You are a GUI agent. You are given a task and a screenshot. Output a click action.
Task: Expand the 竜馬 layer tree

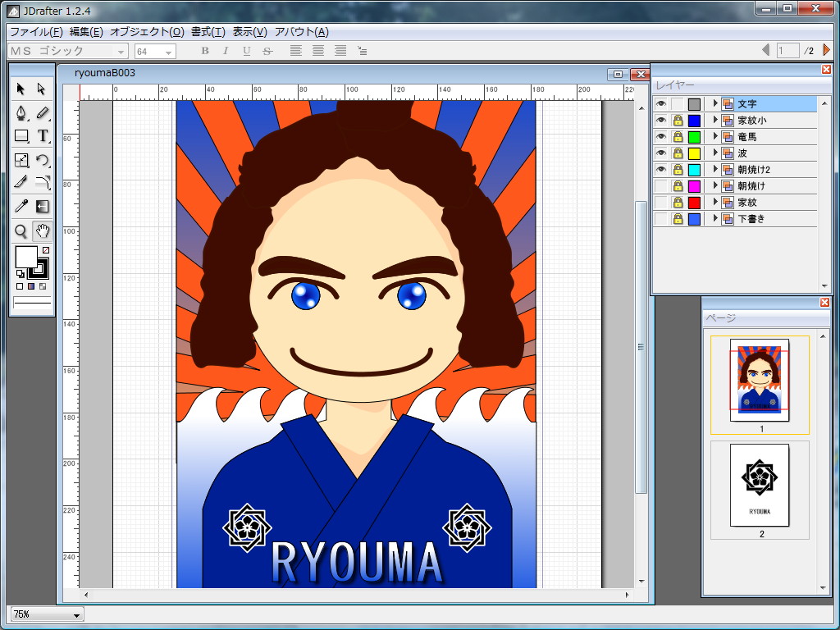click(714, 137)
